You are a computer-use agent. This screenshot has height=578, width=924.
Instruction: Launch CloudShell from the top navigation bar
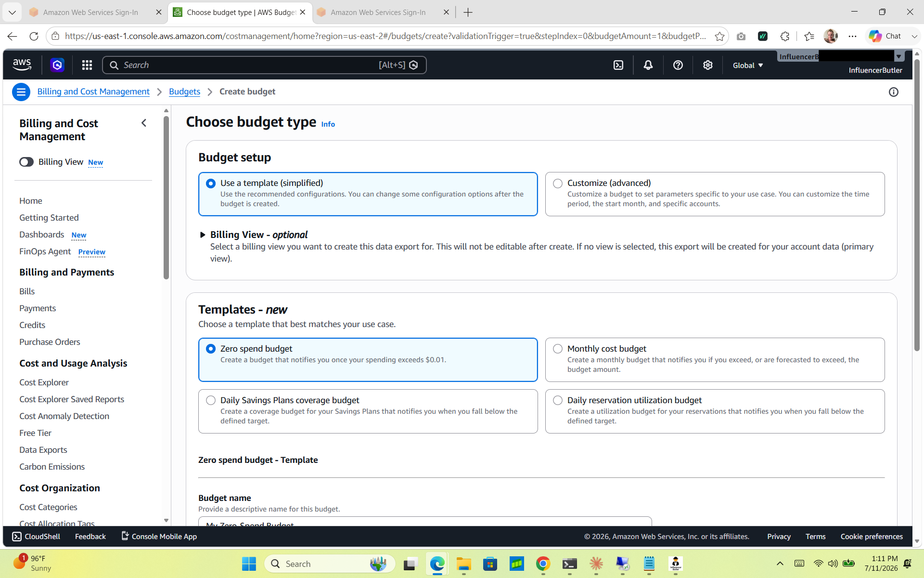click(x=618, y=65)
